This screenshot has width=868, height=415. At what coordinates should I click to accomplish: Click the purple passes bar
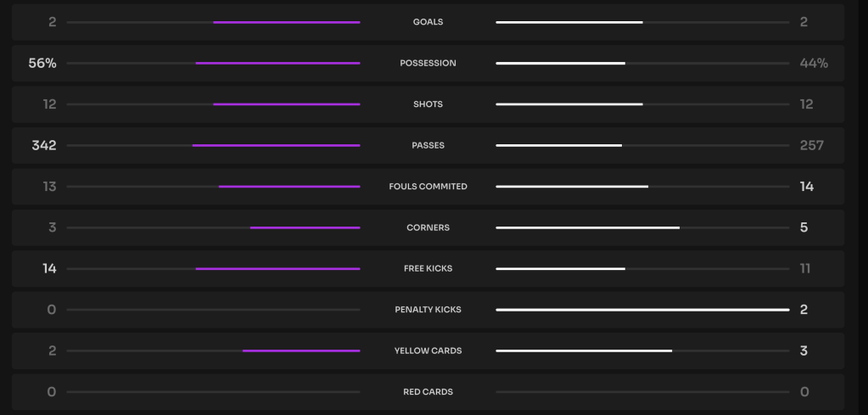[x=276, y=146]
